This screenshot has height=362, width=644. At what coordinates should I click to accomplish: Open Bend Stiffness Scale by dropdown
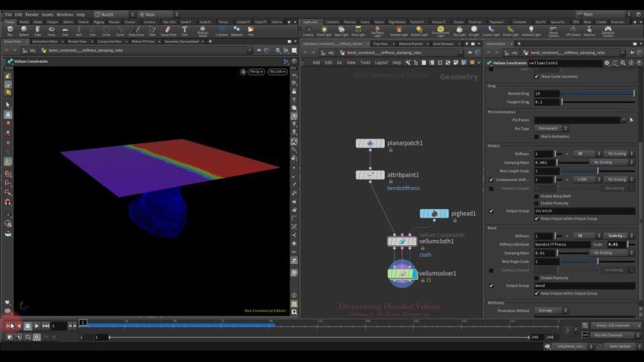click(x=619, y=236)
